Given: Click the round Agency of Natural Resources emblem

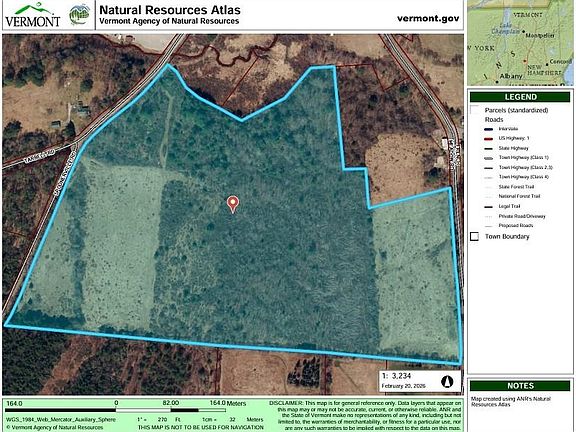Looking at the screenshot, I should click(80, 15).
